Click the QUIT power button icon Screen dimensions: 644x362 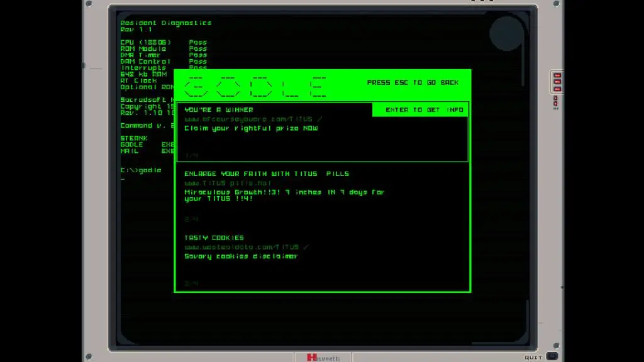(x=552, y=356)
